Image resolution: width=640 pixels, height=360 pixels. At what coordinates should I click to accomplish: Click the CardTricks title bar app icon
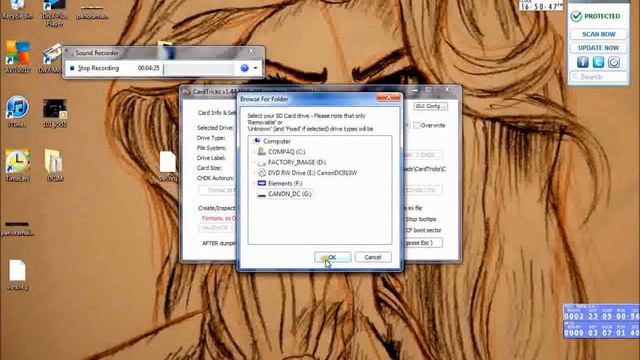(187, 91)
